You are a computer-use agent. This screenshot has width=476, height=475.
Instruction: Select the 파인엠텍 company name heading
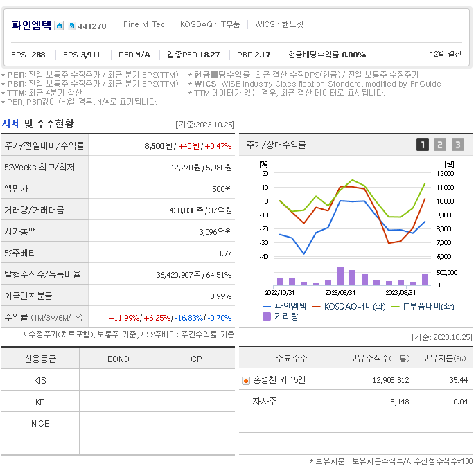pos(31,25)
